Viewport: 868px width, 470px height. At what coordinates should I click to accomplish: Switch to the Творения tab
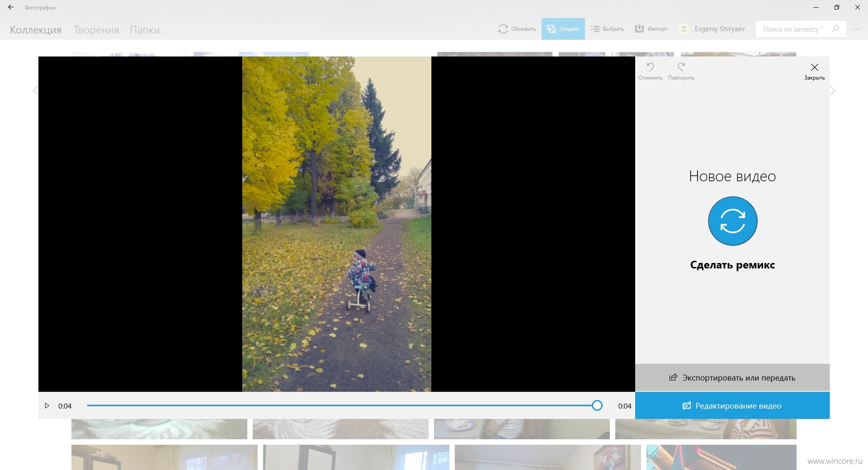96,30
